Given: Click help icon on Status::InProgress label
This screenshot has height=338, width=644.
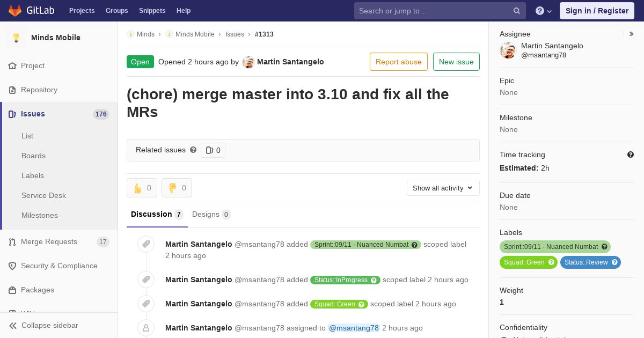Looking at the screenshot, I should [374, 280].
